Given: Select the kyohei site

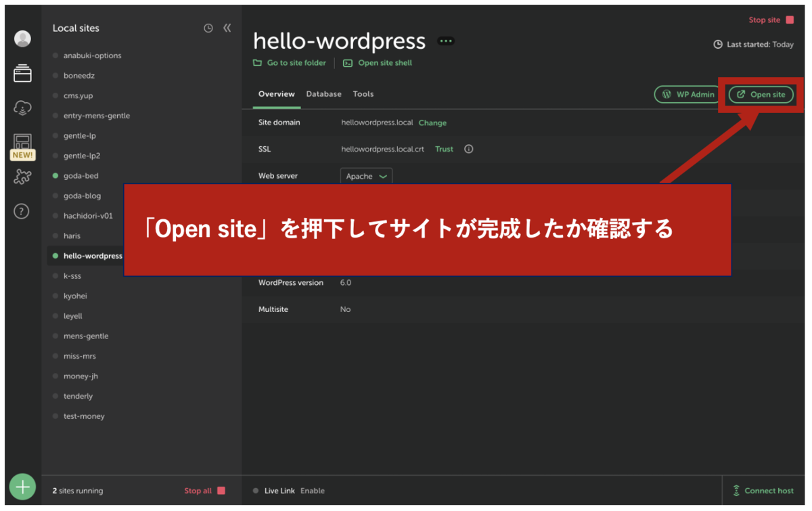Looking at the screenshot, I should (x=75, y=296).
